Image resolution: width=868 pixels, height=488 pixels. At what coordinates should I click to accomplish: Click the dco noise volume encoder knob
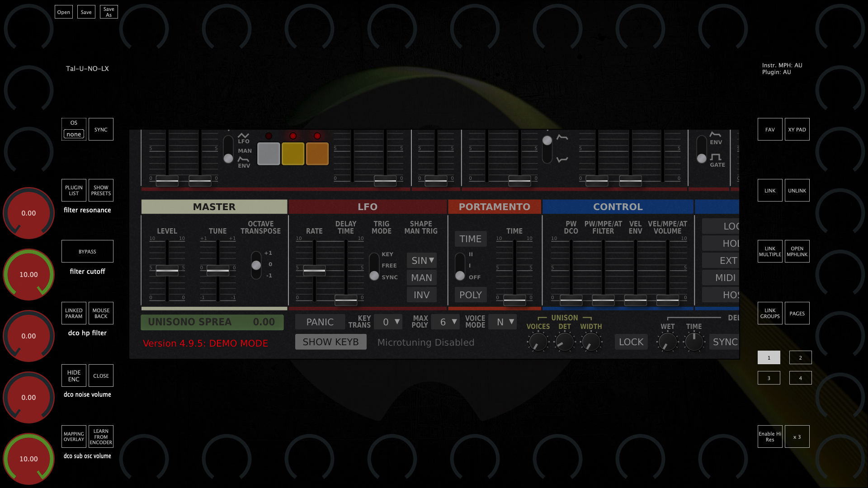click(x=28, y=398)
